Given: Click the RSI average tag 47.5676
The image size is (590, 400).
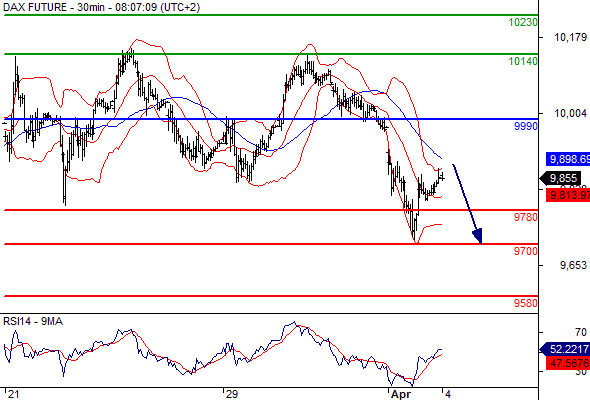Looking at the screenshot, I should [568, 363].
